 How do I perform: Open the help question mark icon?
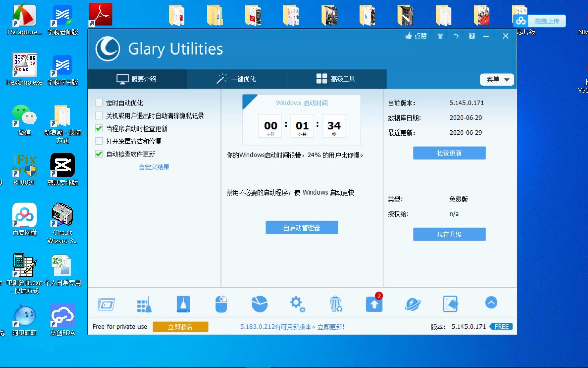pyautogui.click(x=472, y=36)
